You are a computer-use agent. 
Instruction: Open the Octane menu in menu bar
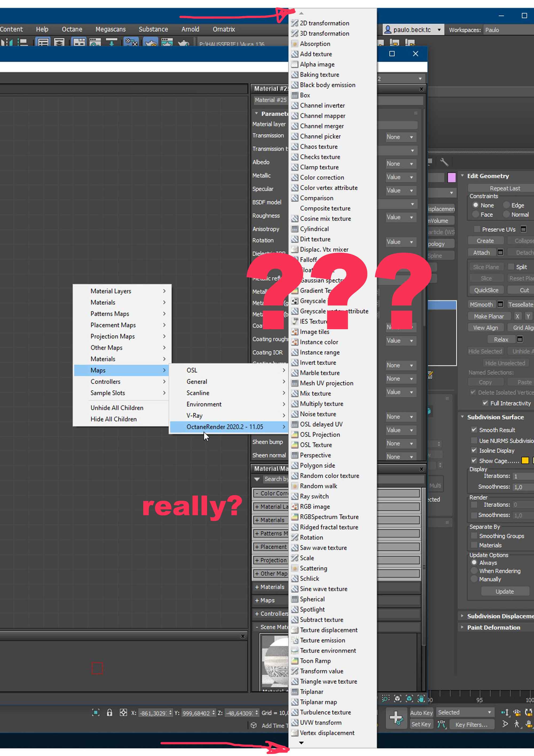tap(72, 29)
